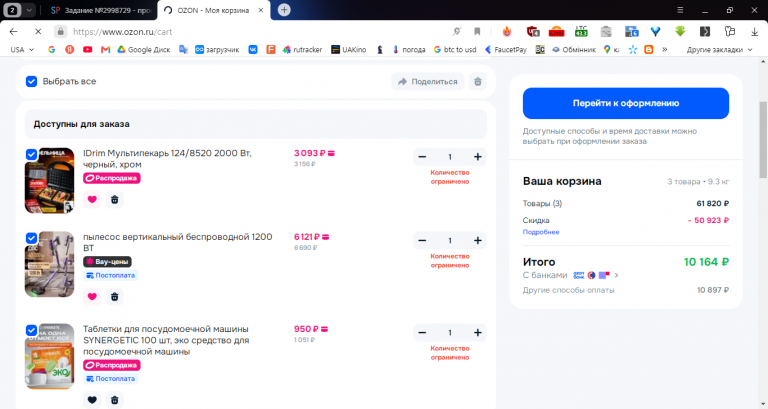Open the Google bookmark icon
Screen dimensions: 768x409
(x=51, y=49)
